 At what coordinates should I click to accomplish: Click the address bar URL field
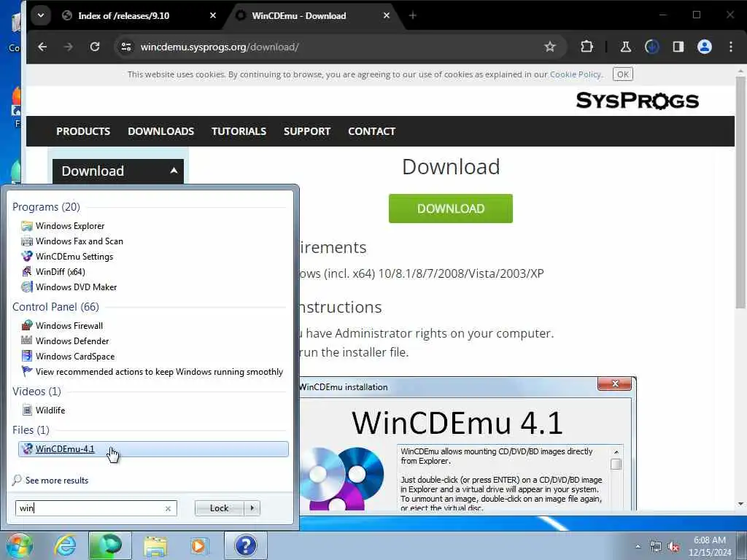(x=333, y=47)
